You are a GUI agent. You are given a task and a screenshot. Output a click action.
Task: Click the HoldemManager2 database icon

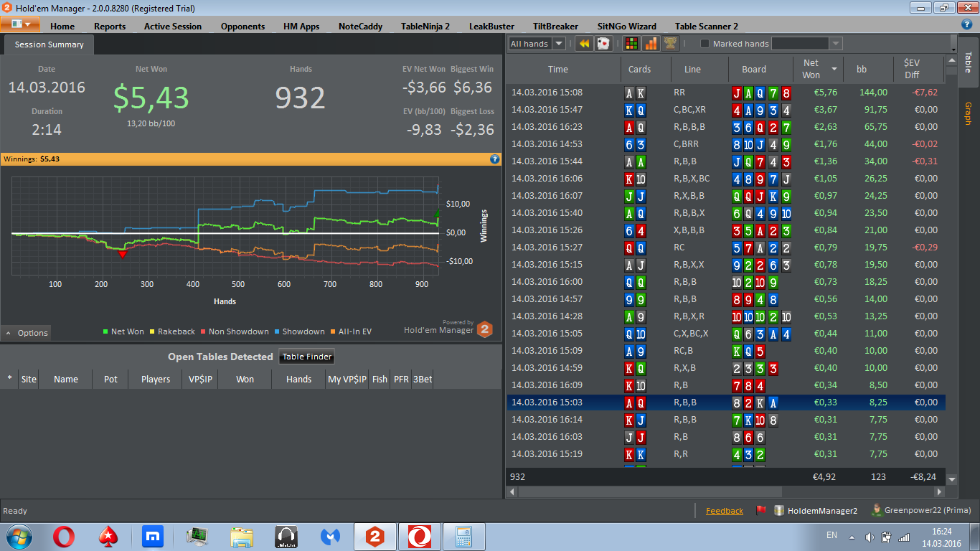(x=779, y=511)
